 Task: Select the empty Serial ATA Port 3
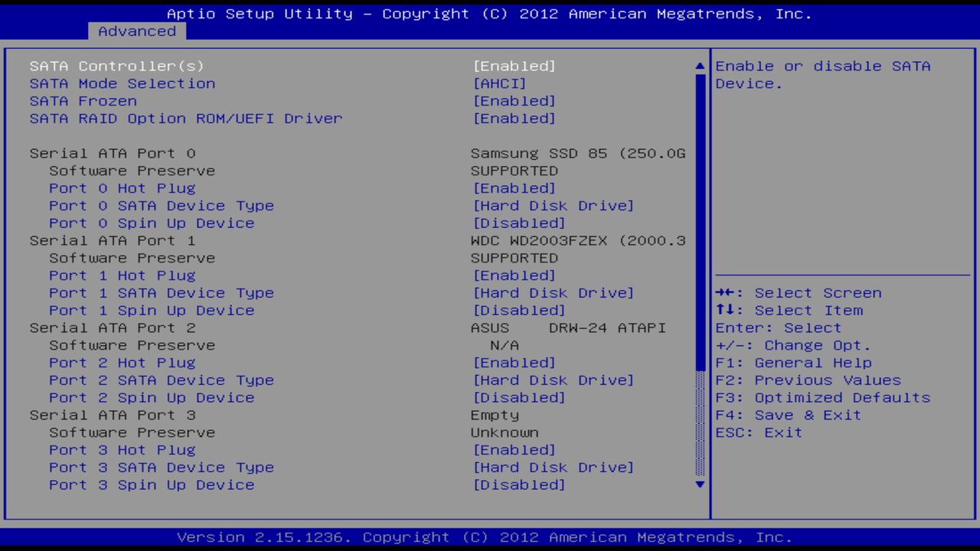coord(112,415)
